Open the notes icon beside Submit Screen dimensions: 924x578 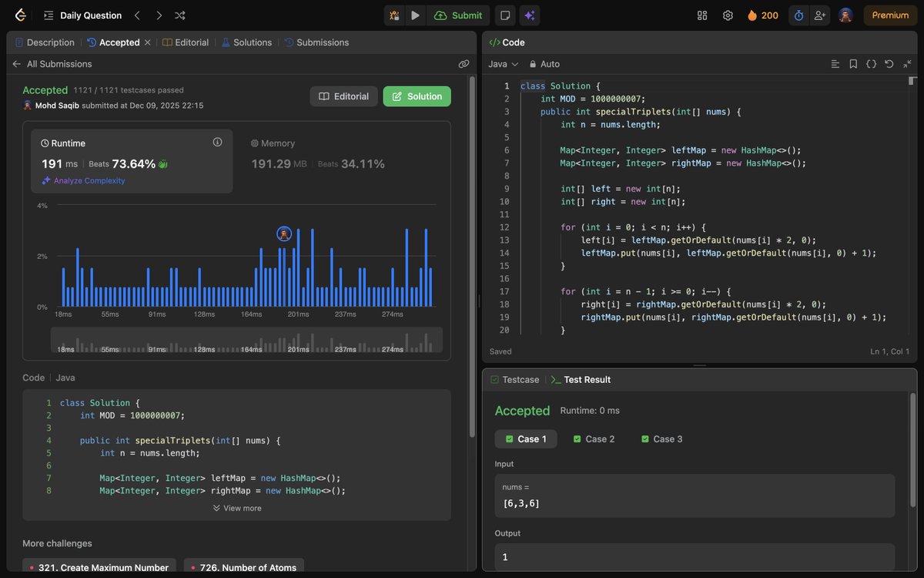pos(504,15)
